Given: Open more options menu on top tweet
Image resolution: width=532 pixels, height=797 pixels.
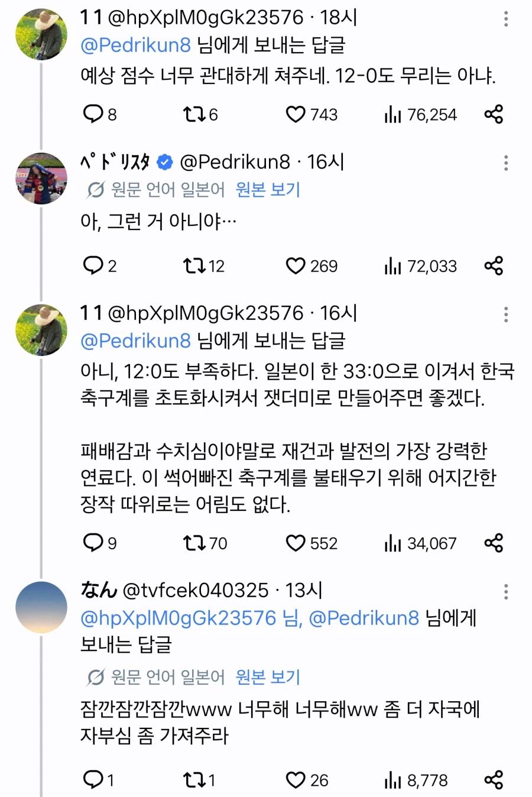Looking at the screenshot, I should tap(506, 19).
